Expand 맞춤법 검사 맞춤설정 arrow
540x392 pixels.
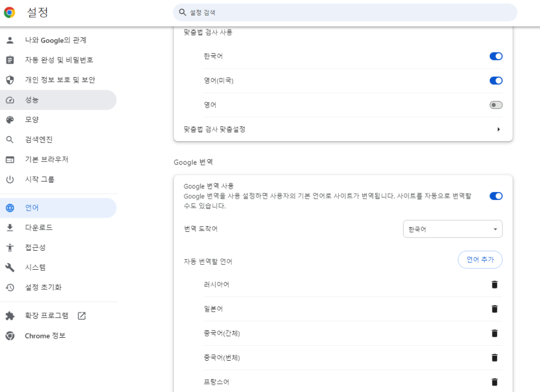[498, 130]
